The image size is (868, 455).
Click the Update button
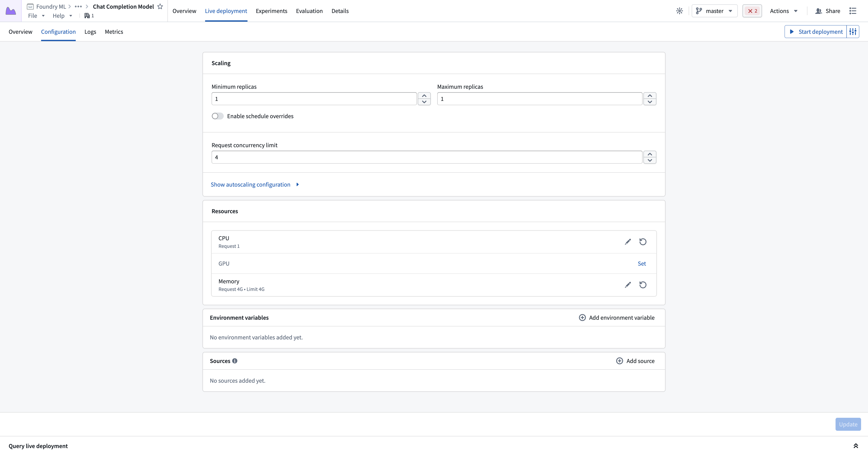(848, 424)
